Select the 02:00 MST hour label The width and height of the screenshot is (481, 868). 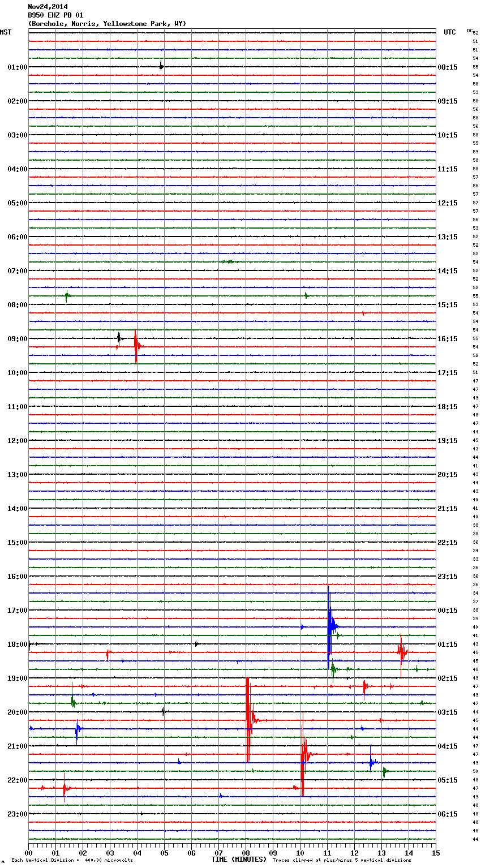pos(17,101)
